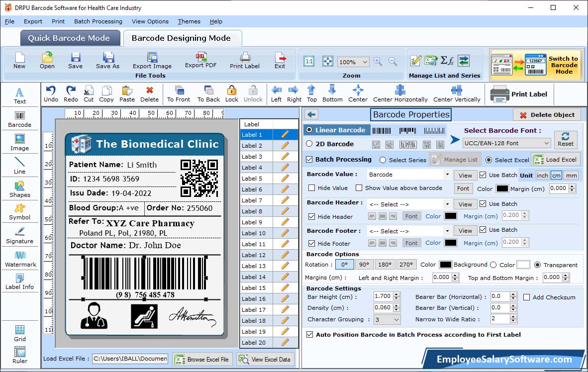Open the Character Grouping dropdown

(x=396, y=319)
